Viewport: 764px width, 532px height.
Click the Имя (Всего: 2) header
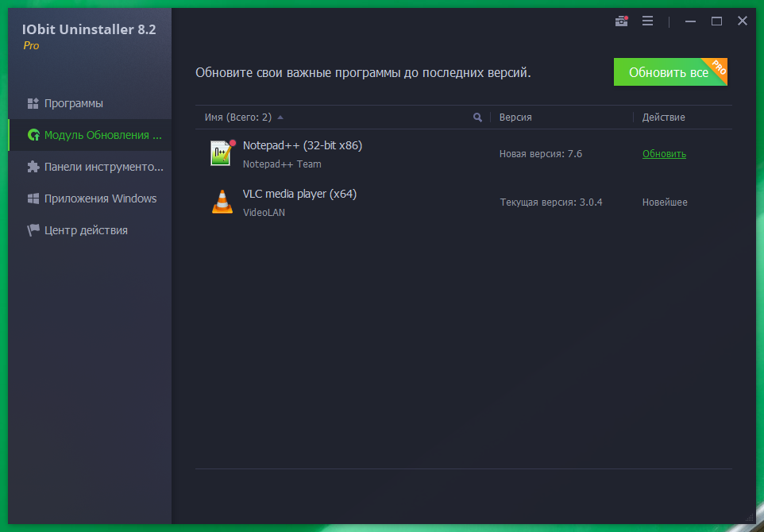237,118
